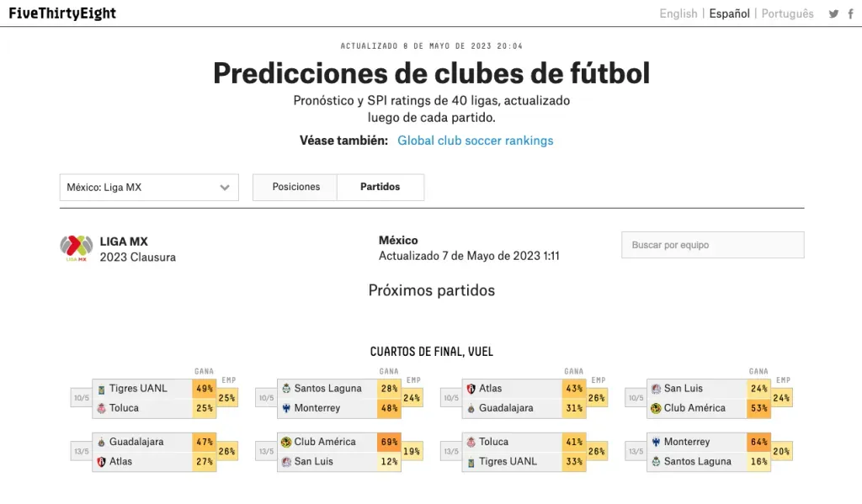Open the Global club soccer rankings link

[x=476, y=141]
